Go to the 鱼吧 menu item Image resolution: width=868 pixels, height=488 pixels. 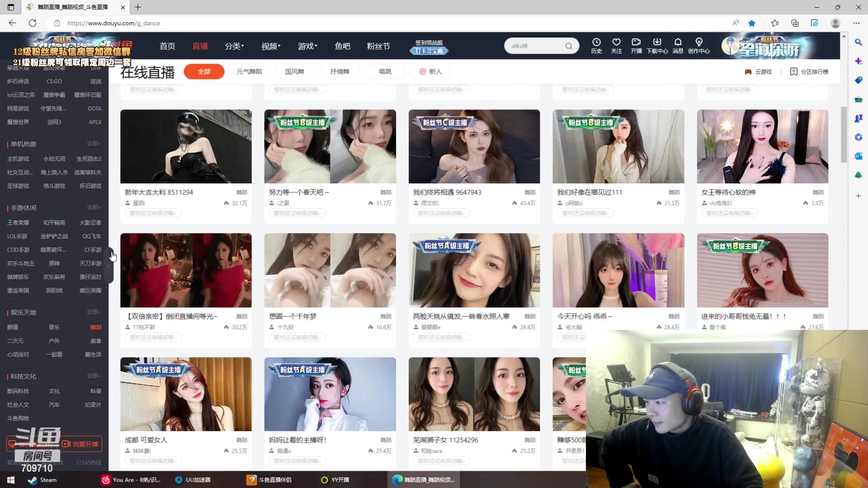(343, 46)
